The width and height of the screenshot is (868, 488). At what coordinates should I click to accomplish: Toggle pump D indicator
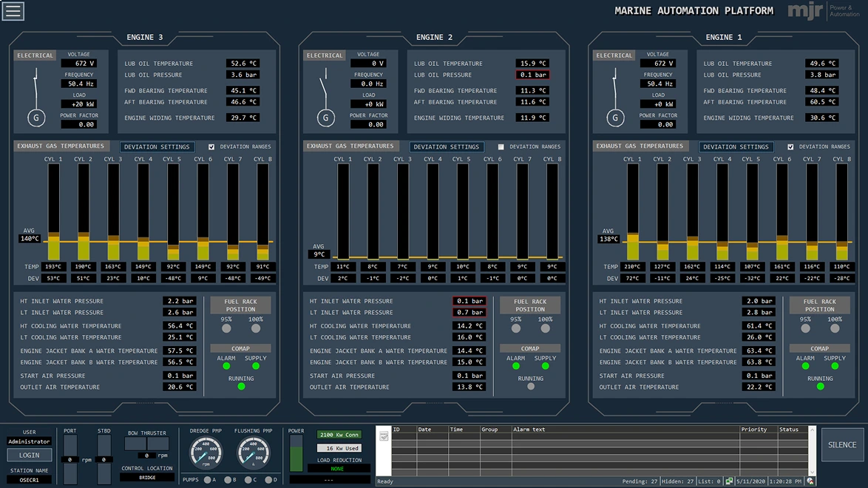268,480
